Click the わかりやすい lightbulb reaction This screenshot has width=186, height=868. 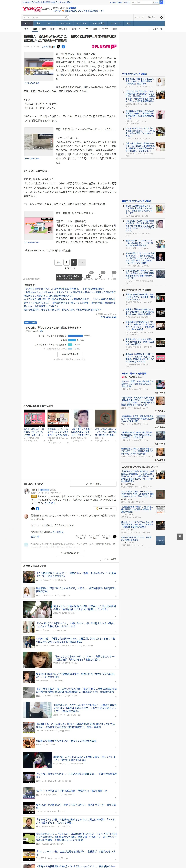(x=100, y=276)
